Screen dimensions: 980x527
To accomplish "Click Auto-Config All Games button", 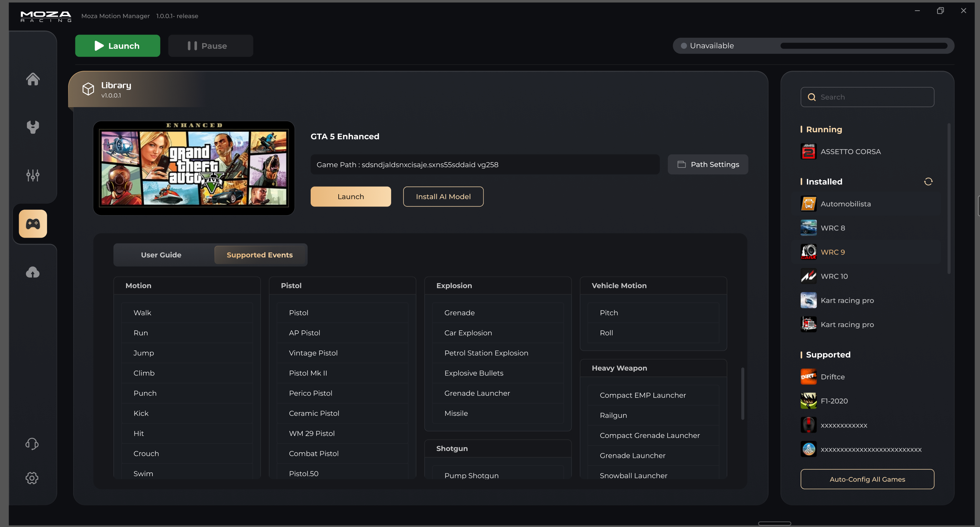I will pyautogui.click(x=867, y=479).
